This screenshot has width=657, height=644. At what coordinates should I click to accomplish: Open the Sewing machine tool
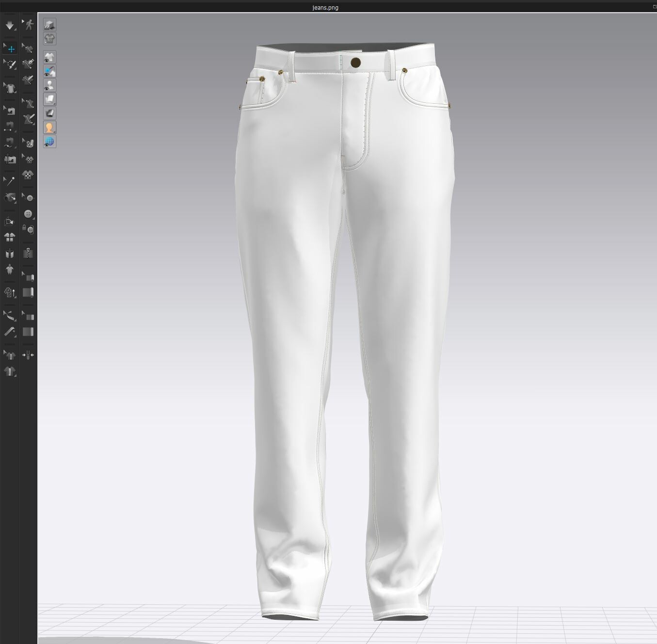[10, 110]
